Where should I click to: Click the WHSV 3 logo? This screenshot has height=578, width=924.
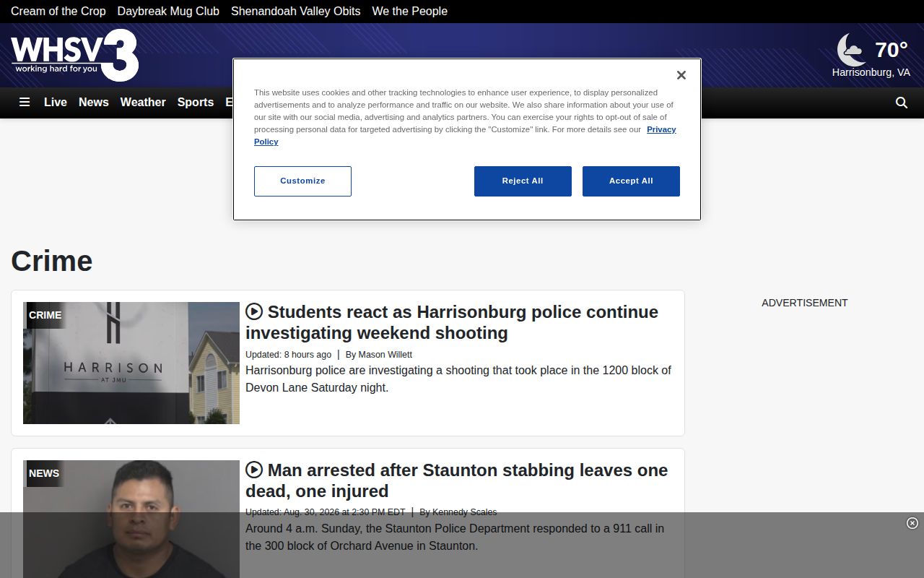74,56
